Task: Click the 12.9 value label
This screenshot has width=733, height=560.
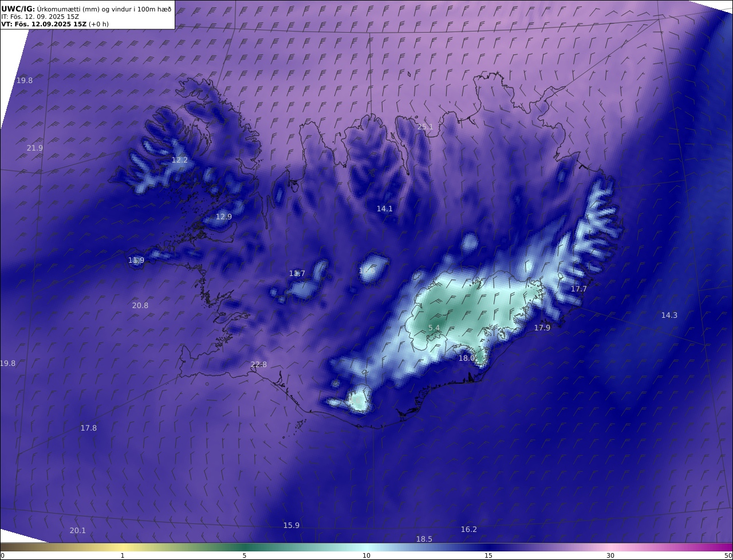Action: (x=224, y=216)
